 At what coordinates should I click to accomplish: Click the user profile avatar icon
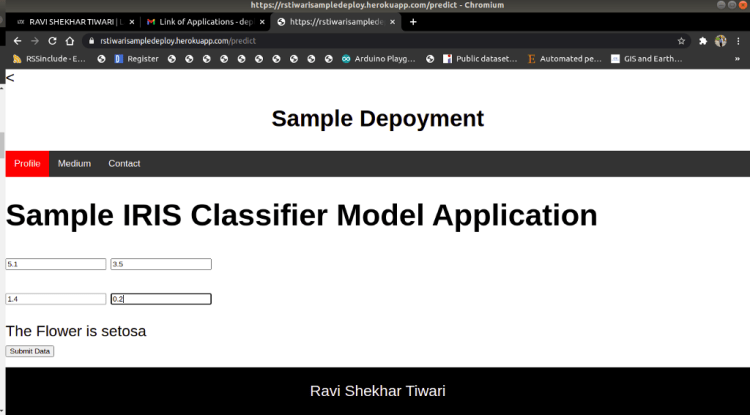point(721,41)
